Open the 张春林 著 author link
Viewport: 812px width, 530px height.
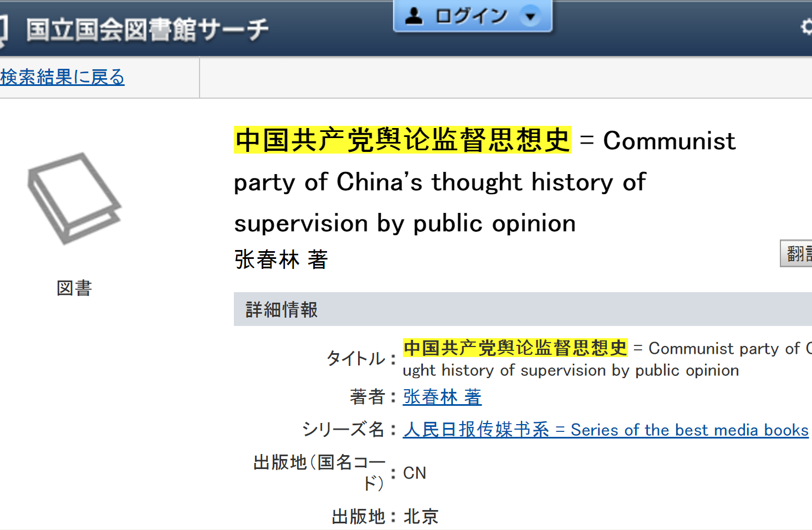click(x=442, y=397)
